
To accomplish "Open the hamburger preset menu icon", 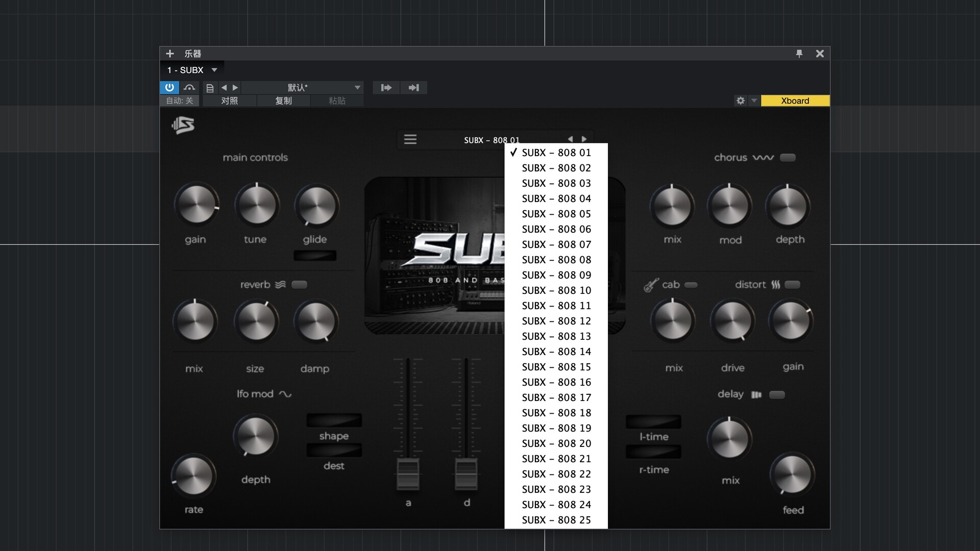I will click(x=410, y=139).
